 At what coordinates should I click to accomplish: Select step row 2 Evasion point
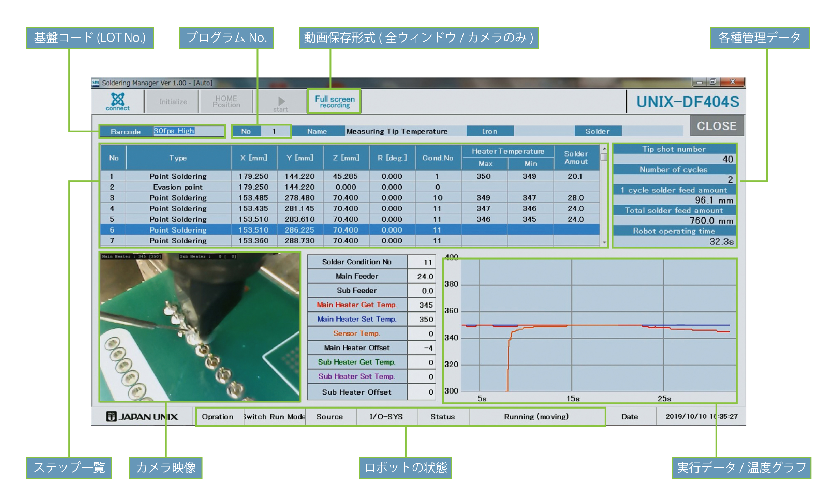click(350, 187)
